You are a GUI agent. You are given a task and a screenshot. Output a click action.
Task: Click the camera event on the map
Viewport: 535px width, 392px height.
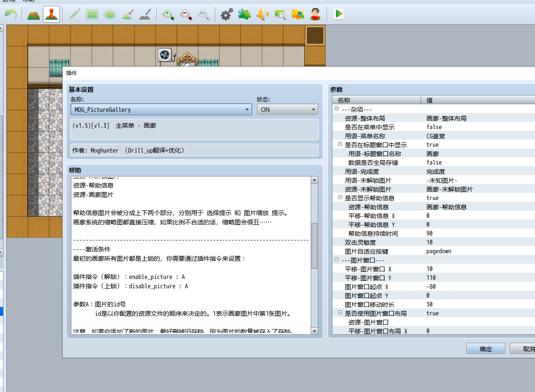166,55
